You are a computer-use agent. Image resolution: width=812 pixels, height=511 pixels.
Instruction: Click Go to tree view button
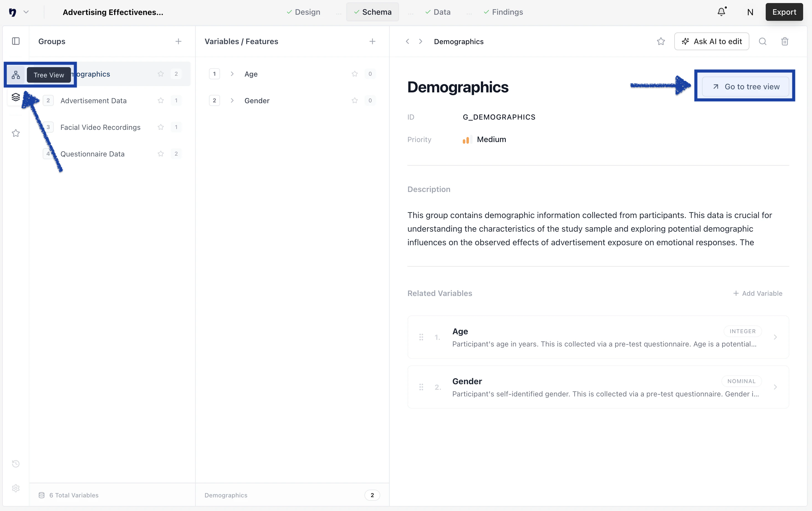coord(745,87)
